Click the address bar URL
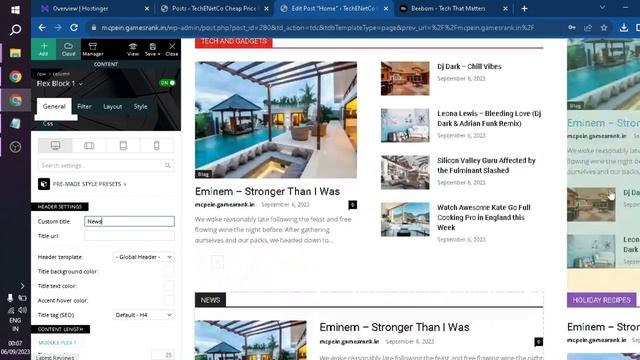 [318, 28]
